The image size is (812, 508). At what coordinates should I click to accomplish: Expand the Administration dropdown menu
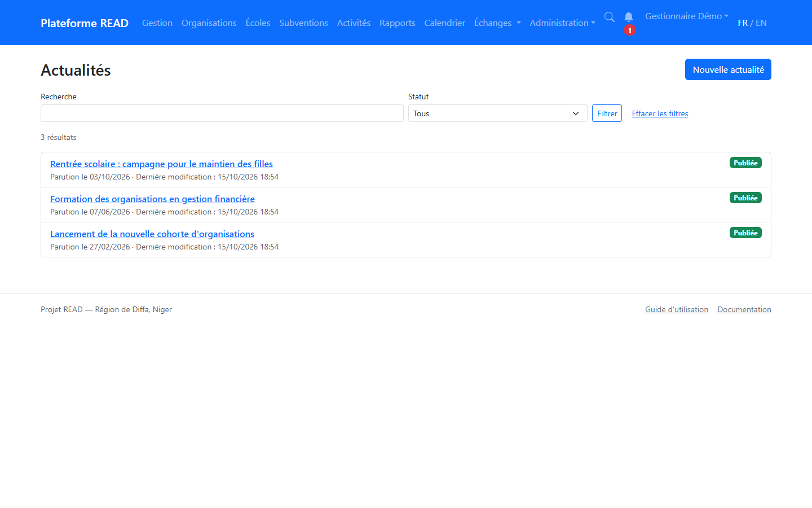coord(562,23)
